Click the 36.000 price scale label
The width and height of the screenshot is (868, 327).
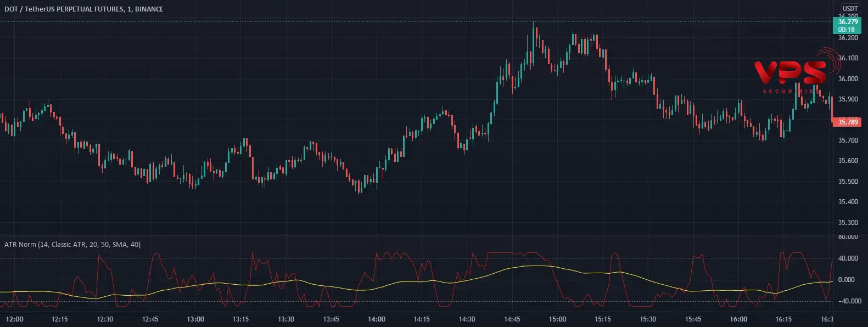[x=848, y=78]
